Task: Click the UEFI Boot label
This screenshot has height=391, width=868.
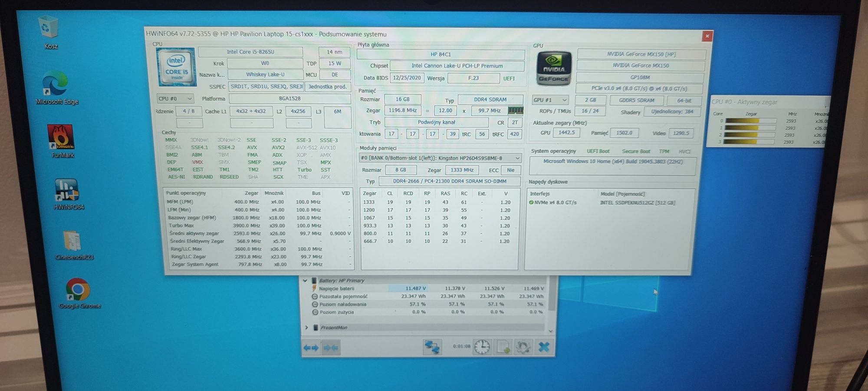Action: [x=598, y=151]
